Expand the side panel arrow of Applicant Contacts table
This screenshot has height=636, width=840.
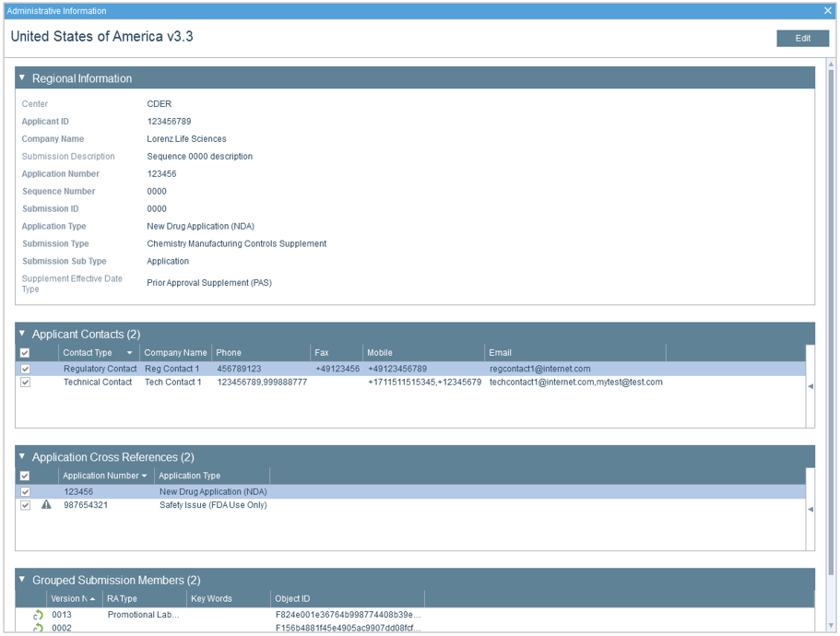click(x=810, y=386)
